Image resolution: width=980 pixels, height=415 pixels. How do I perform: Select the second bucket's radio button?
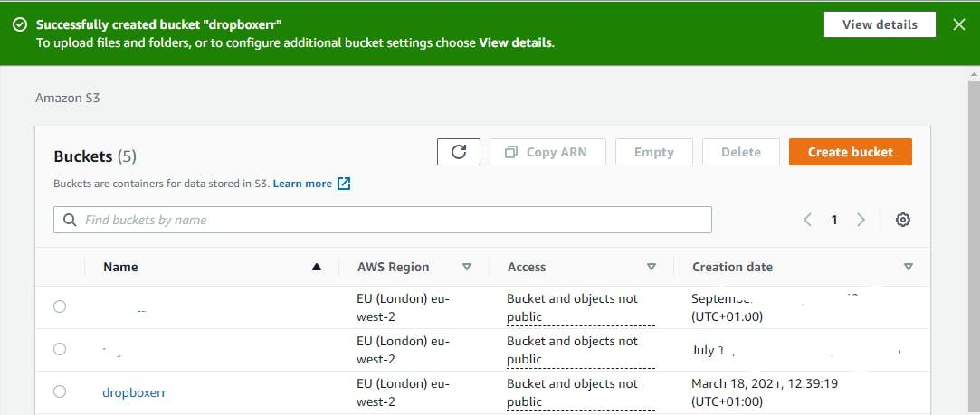60,349
